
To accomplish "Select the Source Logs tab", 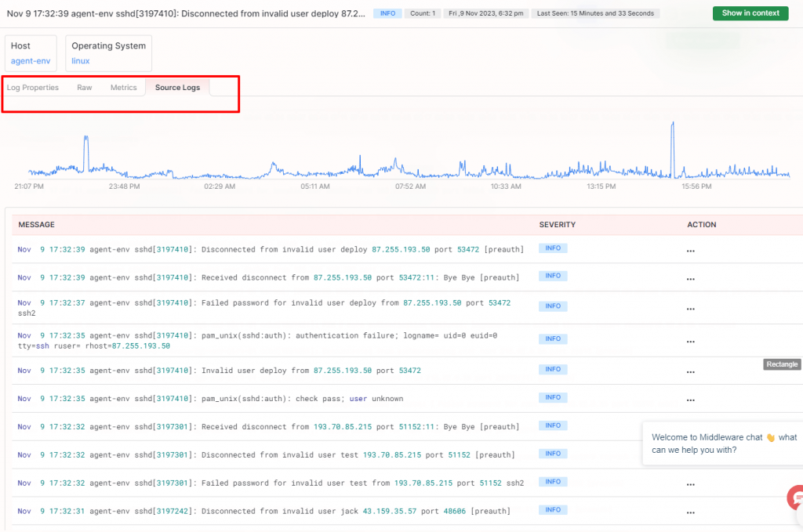I will pyautogui.click(x=178, y=88).
